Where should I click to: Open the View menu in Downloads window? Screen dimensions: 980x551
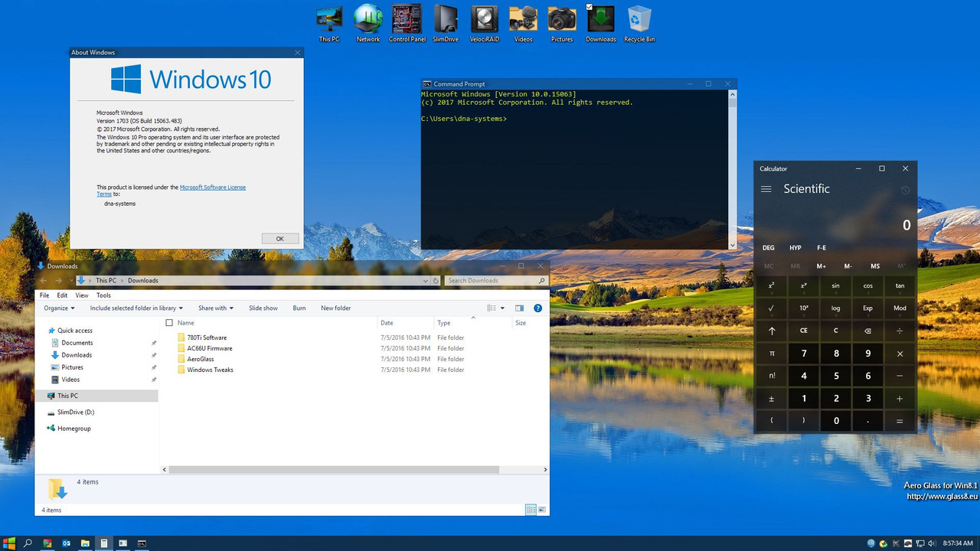[82, 295]
